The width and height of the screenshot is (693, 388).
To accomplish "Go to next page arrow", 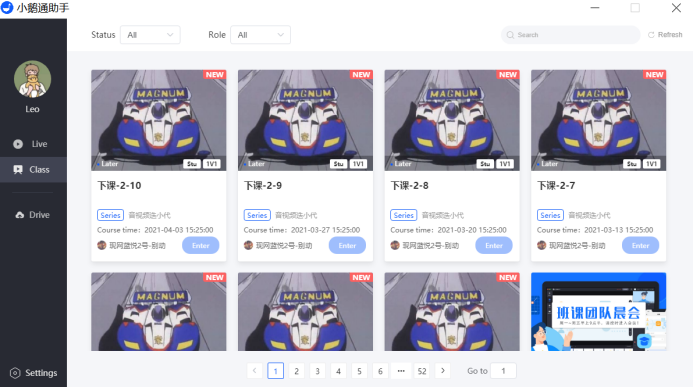I will tap(443, 371).
